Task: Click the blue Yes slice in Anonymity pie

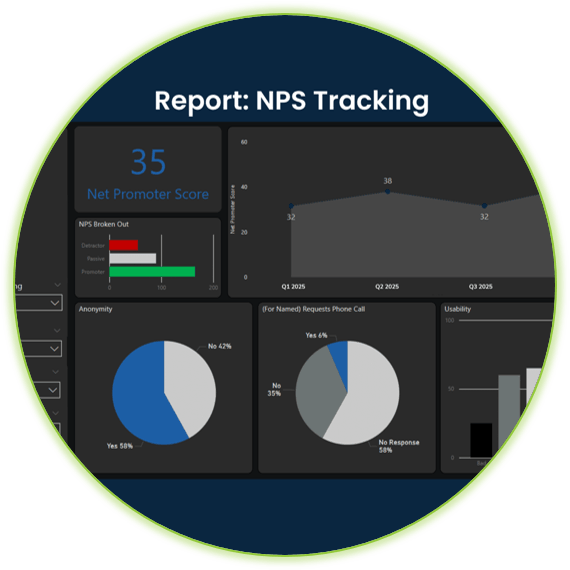Action: click(140, 396)
